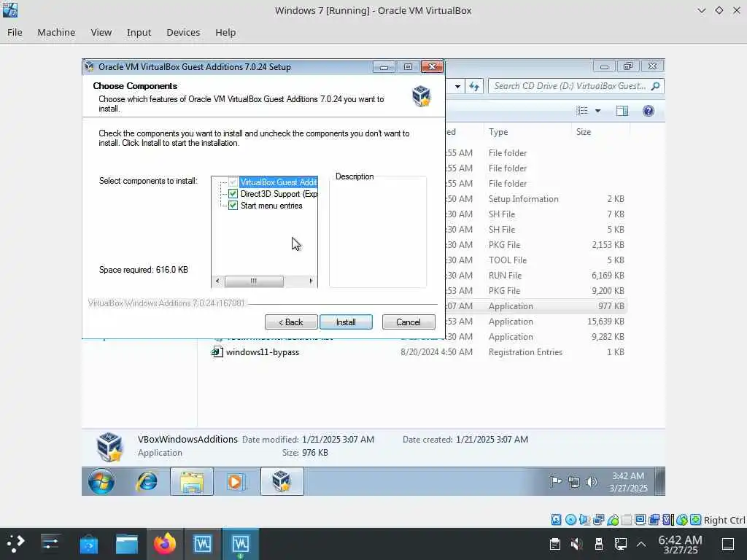Open the File menu of VirtualBox
Viewport: 747px width, 560px height.
click(15, 32)
